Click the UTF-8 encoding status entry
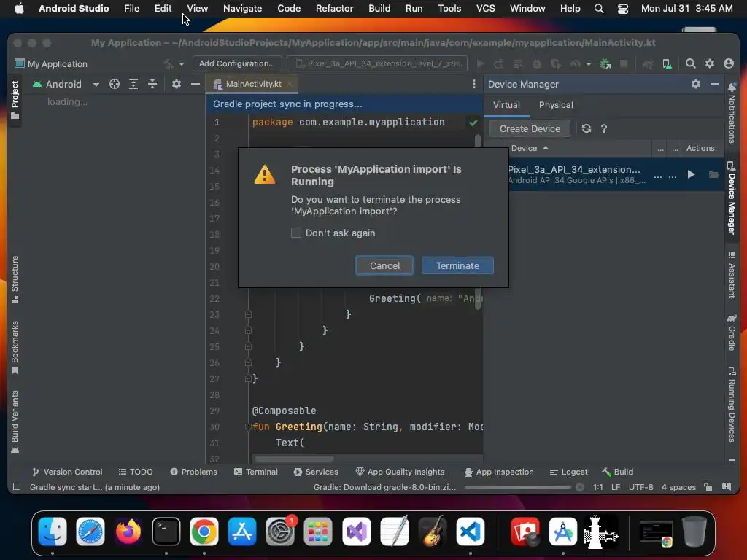The image size is (747, 560). 640,487
